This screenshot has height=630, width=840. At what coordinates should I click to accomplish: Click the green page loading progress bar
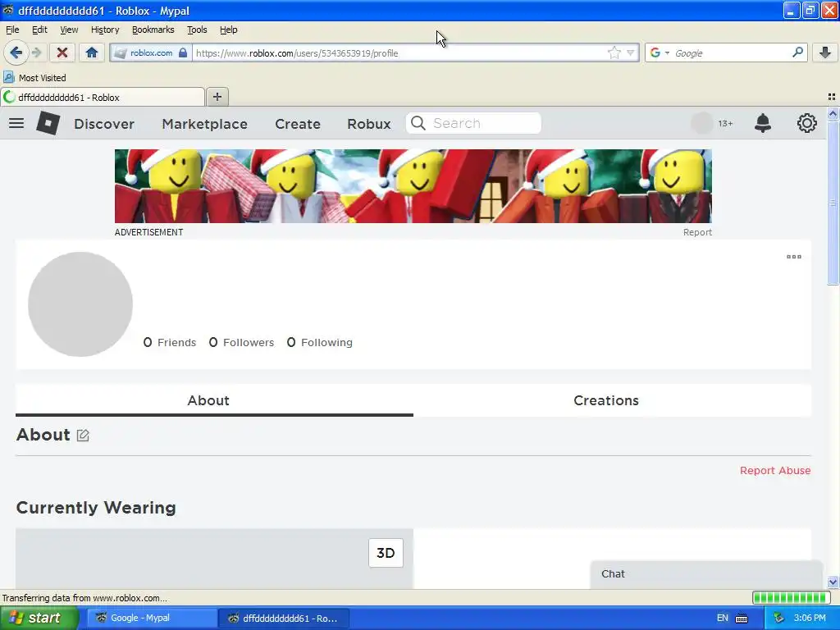tap(791, 597)
